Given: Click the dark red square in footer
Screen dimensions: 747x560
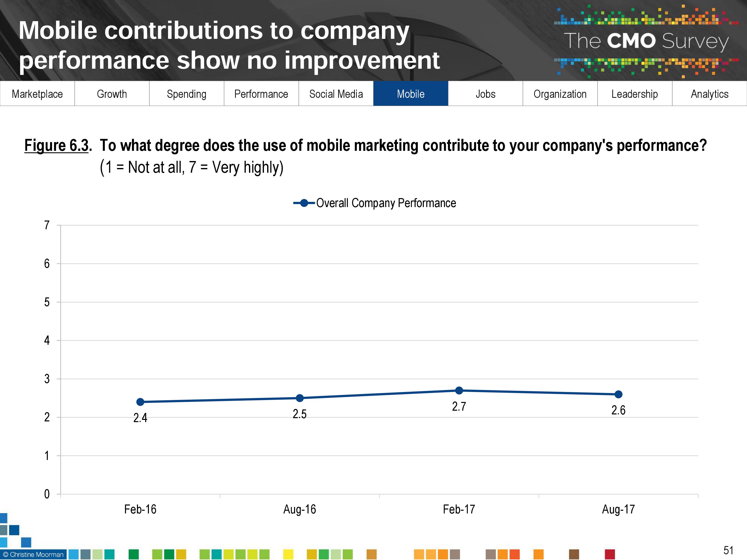Looking at the screenshot, I should coord(610,554).
